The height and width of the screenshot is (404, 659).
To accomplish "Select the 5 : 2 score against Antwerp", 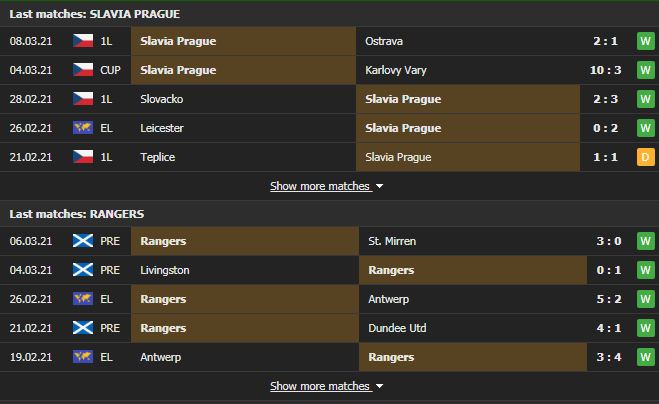I will click(x=609, y=299).
